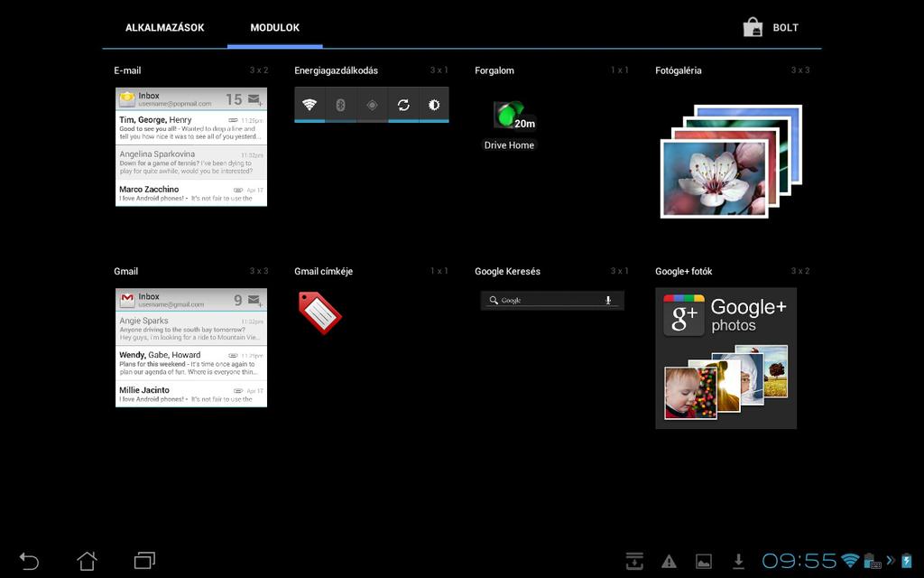Image resolution: width=924 pixels, height=578 pixels.
Task: Open the recent apps icon
Action: click(x=144, y=560)
